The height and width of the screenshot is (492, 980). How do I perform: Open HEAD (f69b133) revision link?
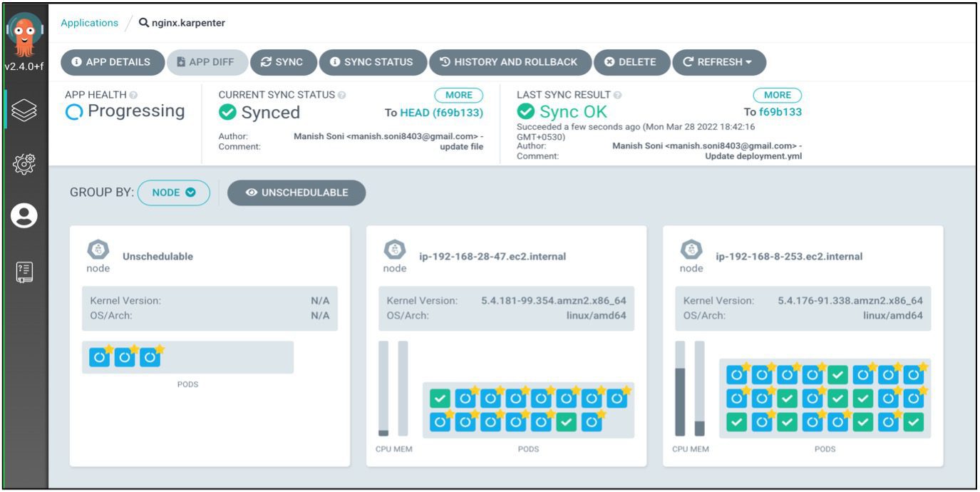pyautogui.click(x=441, y=113)
